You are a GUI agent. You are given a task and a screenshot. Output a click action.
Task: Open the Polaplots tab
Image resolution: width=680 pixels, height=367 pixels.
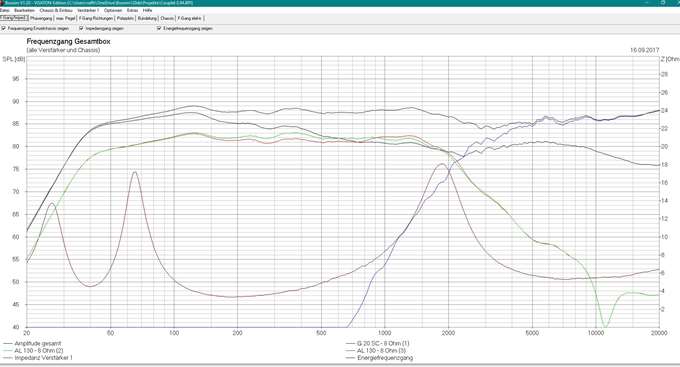(125, 19)
